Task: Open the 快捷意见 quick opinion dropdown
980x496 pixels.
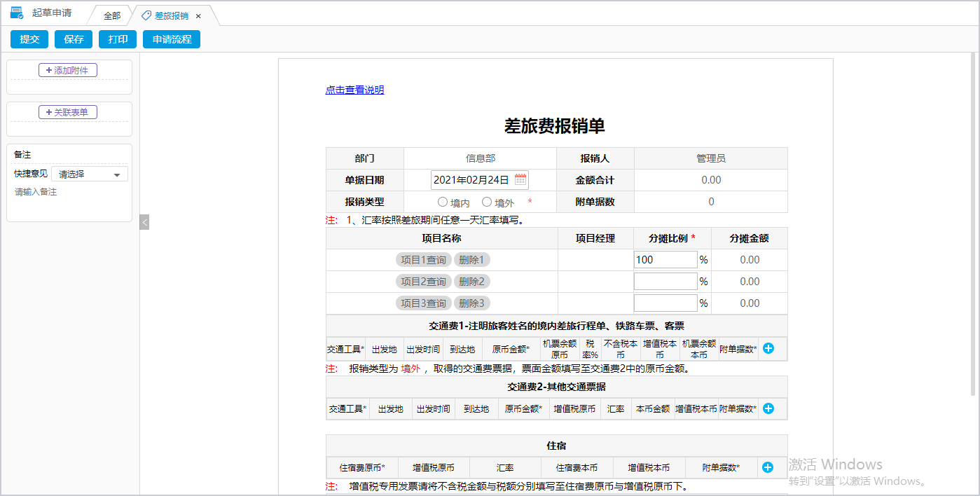Action: [x=88, y=173]
